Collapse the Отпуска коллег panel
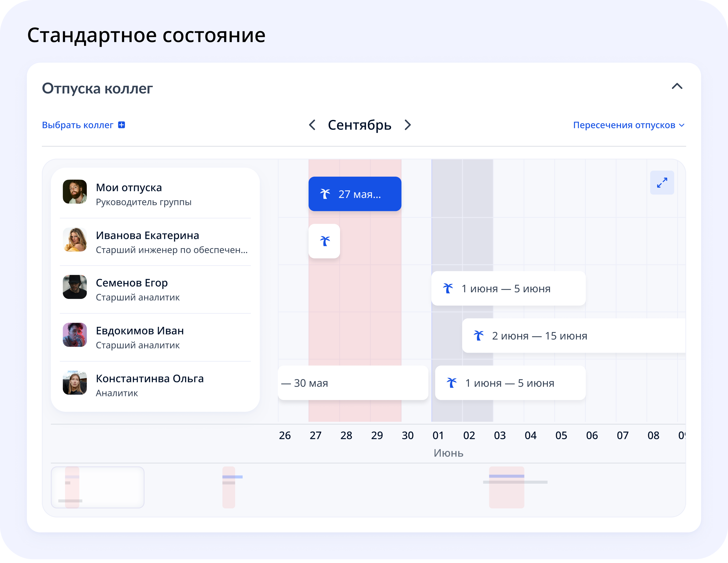The width and height of the screenshot is (728, 563). pos(677,86)
